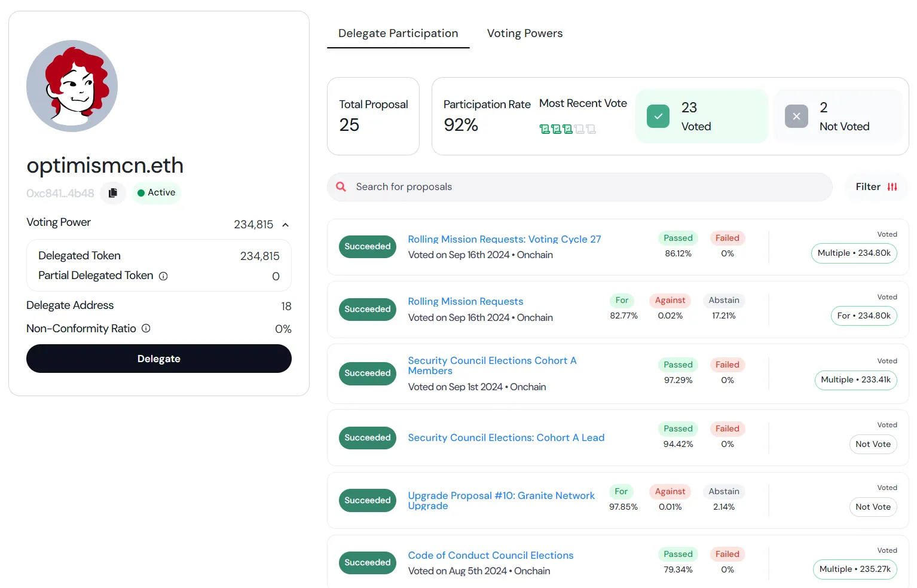Open Rolling Mission Requests: Voting Cycle 27
Image resolution: width=917 pixels, height=588 pixels.
[504, 239]
